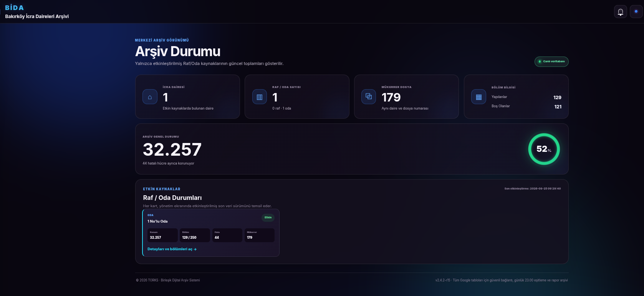Click the Arşiv Durumu heading
Viewport: 644px width, 296px height.
click(178, 52)
